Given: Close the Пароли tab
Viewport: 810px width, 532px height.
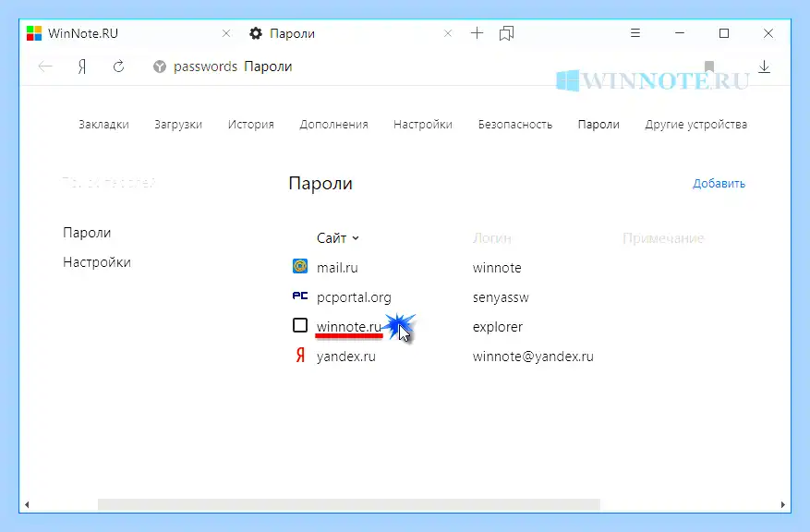Looking at the screenshot, I should [x=448, y=33].
